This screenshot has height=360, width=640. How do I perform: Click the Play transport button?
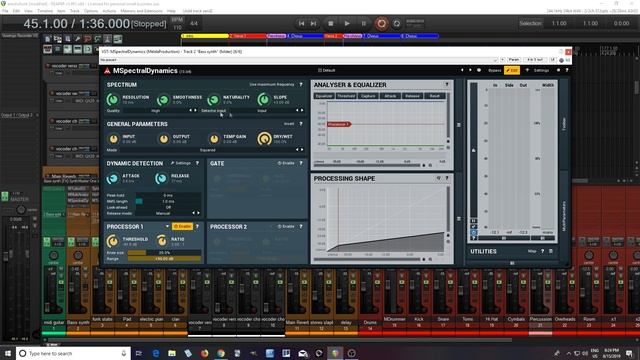click(x=347, y=24)
